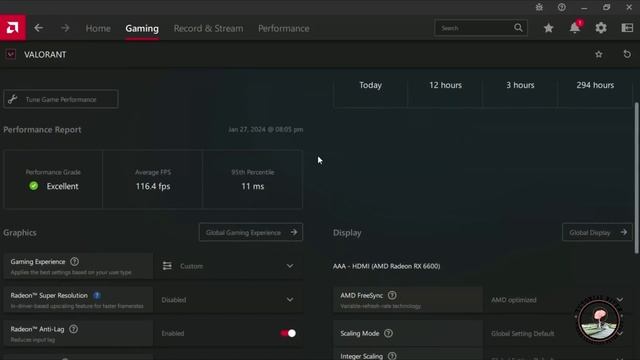Go forward with the right arrow
Viewport: 640px width, 360px height.
coord(65,28)
